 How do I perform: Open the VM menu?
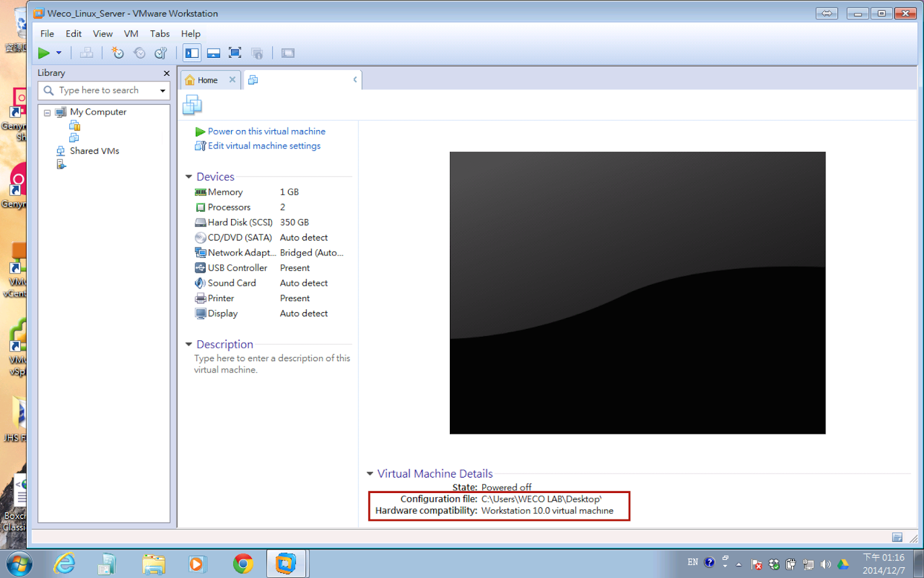tap(131, 34)
